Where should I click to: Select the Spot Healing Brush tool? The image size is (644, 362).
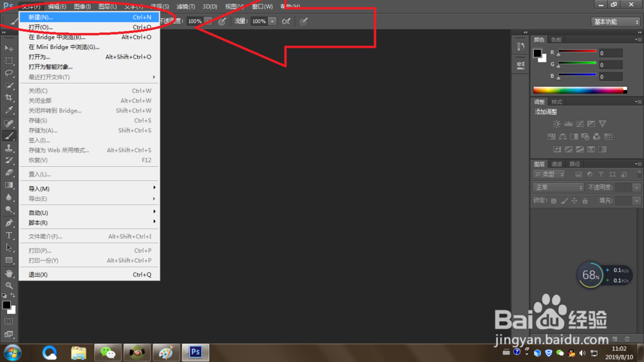point(8,123)
